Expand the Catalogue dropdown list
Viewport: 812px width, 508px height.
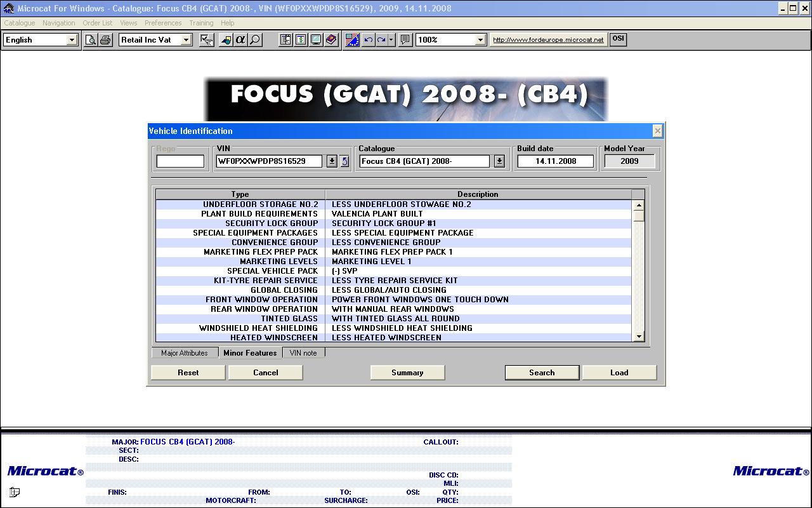tap(499, 161)
